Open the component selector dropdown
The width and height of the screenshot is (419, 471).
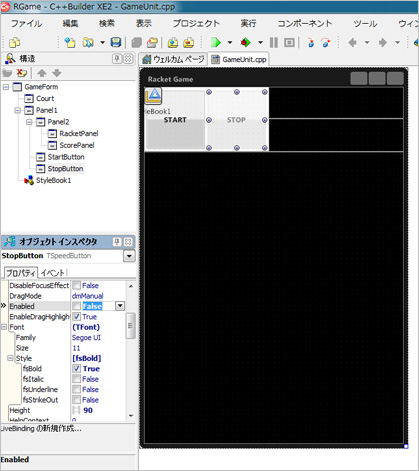click(x=129, y=256)
